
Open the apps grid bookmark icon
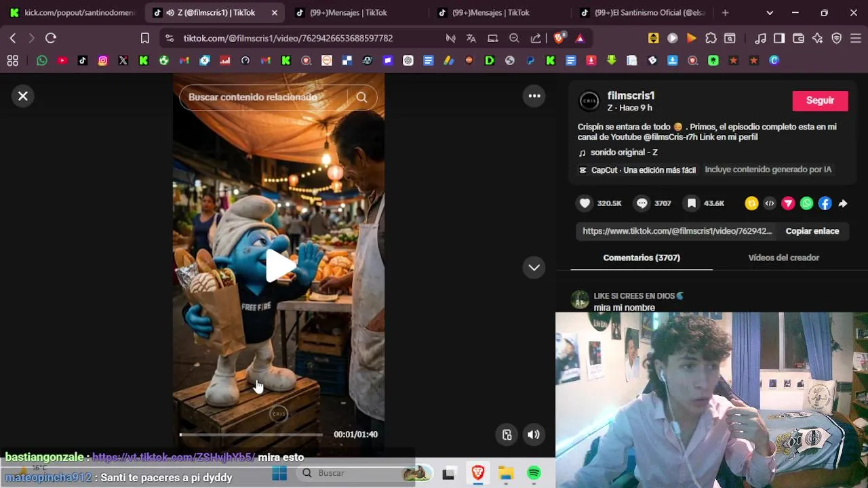coord(12,60)
